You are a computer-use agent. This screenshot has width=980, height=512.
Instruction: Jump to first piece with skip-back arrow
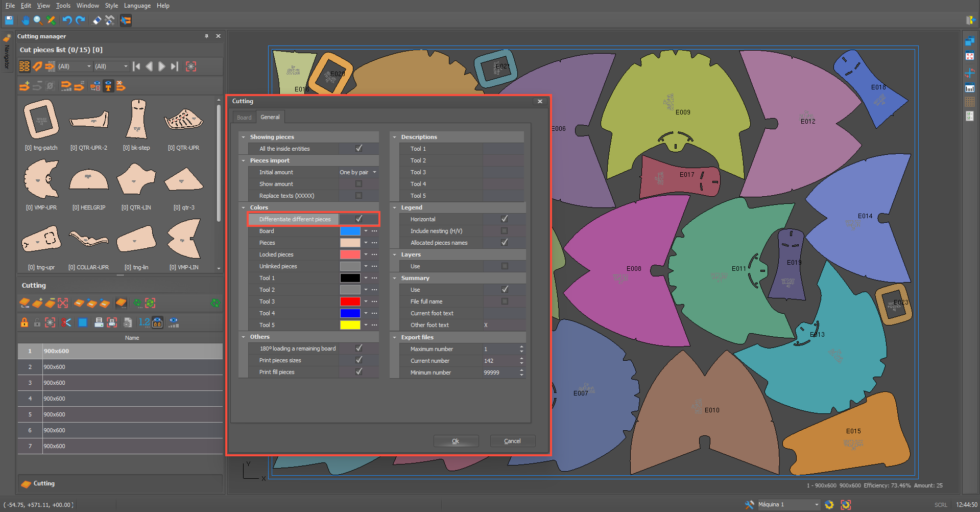[136, 66]
